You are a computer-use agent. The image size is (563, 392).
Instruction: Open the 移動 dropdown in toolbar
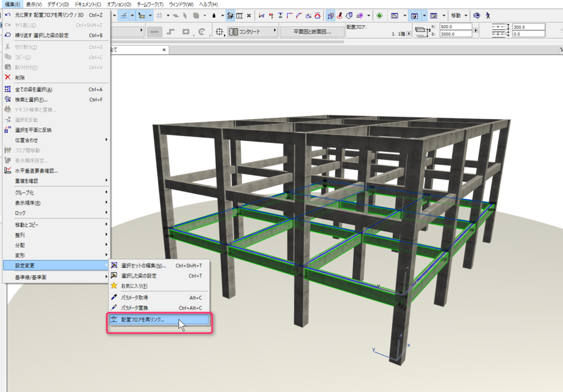[x=459, y=15]
